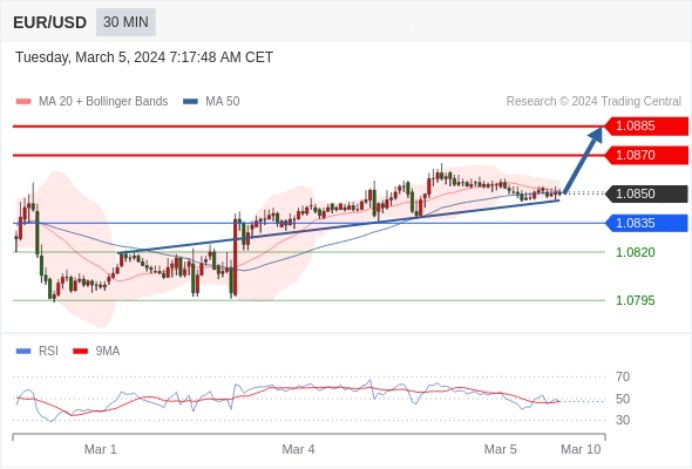This screenshot has height=469, width=692.
Task: Click the 9MA red legend swatch
Action: click(80, 351)
